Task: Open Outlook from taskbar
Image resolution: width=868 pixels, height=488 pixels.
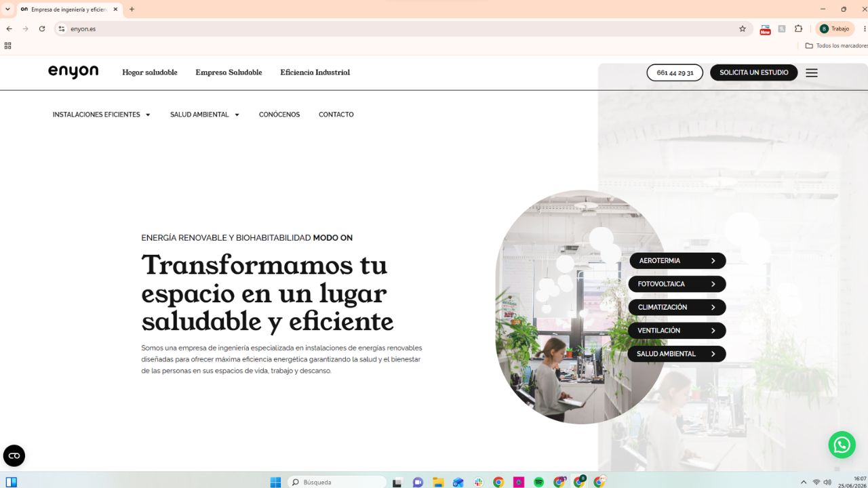Action: [x=458, y=483]
